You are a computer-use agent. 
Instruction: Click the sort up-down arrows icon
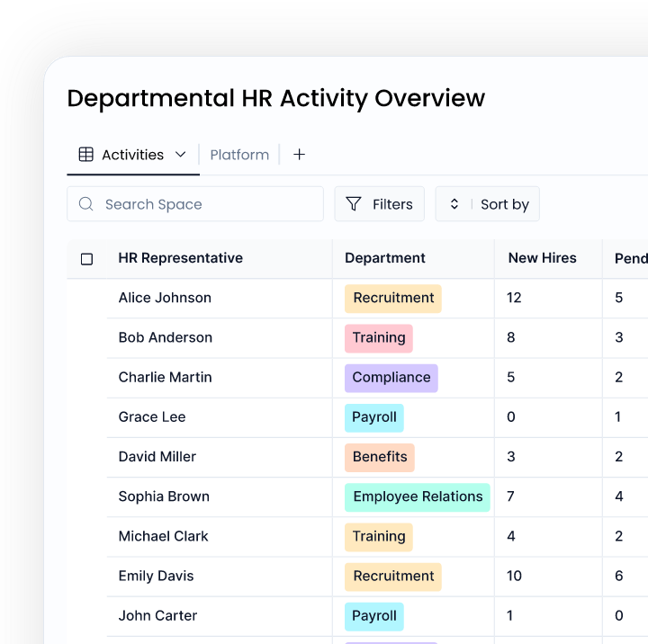pos(454,204)
